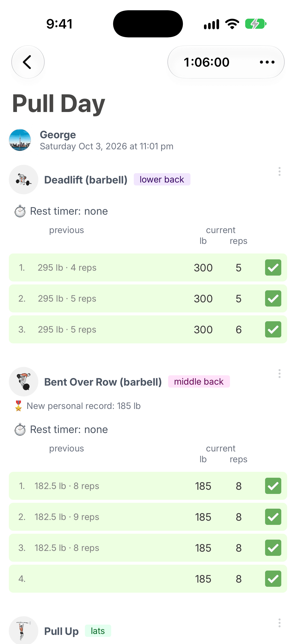
Task: Open the three-dot workout options menu
Action: click(x=267, y=62)
